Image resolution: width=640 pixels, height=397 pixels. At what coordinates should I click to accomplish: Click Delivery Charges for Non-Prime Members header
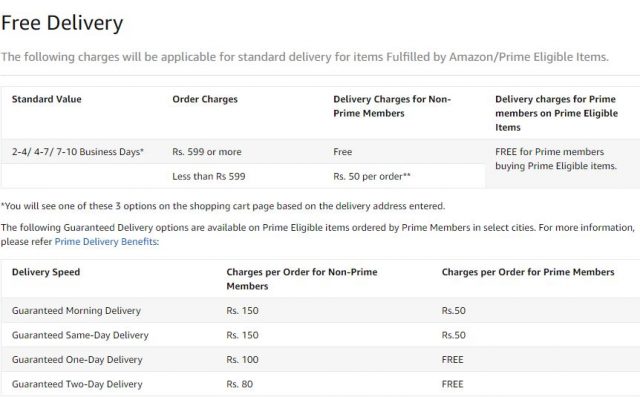[392, 106]
